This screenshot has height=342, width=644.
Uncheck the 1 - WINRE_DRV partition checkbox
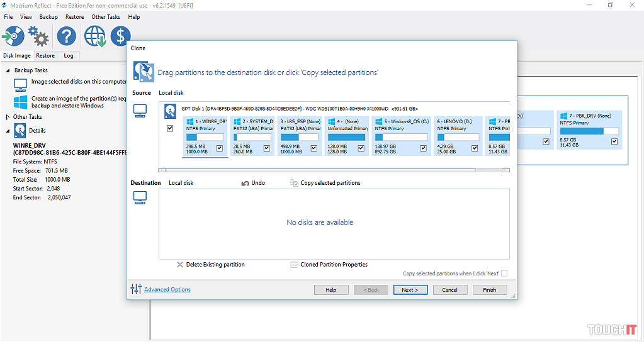(x=219, y=148)
